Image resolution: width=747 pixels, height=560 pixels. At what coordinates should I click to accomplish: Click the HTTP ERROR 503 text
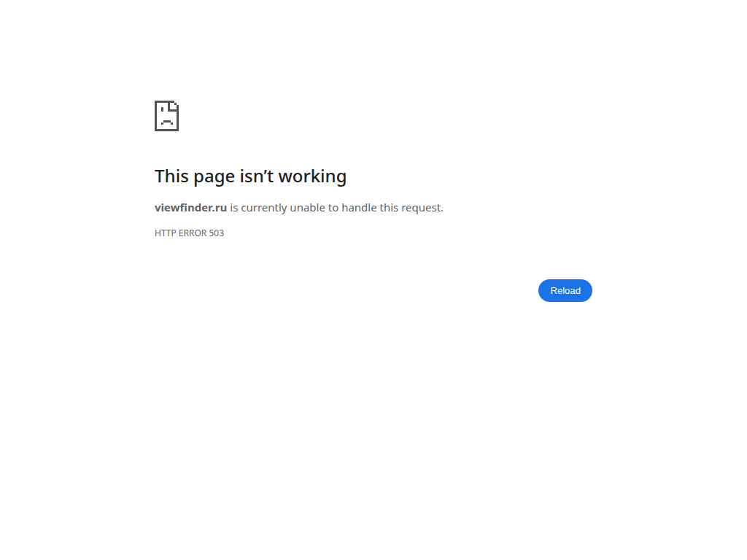point(189,233)
